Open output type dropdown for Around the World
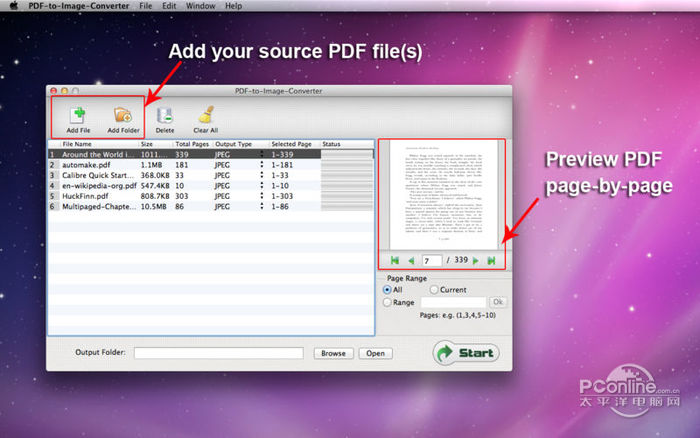Viewport: 700px width, 438px height. click(x=262, y=154)
